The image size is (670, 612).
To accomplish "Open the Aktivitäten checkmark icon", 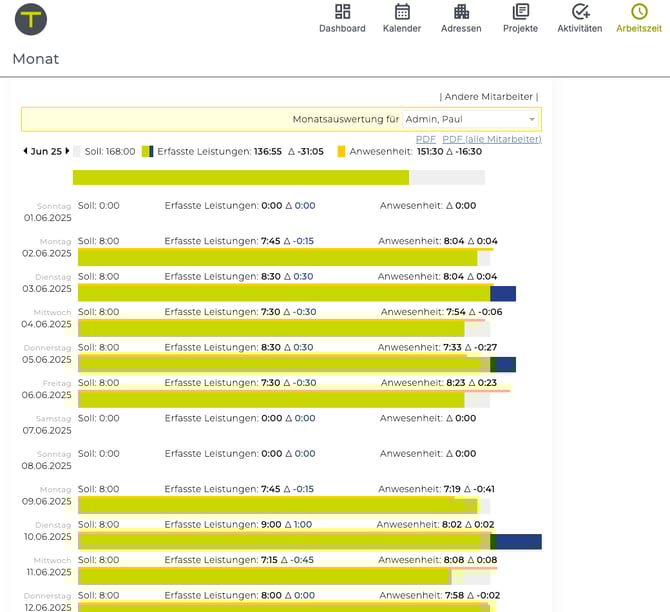I will tap(580, 12).
